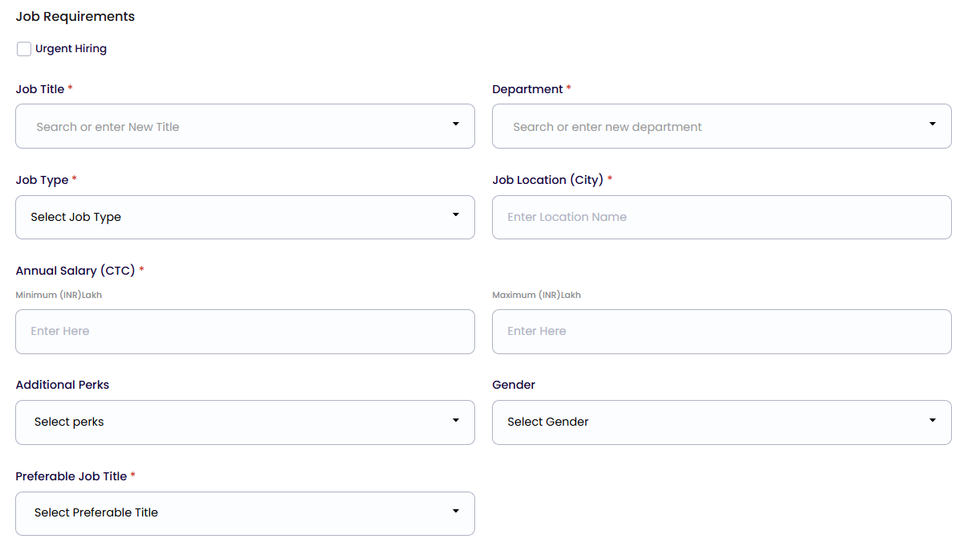Click the 'Annual Salary (CTC)' label
The height and width of the screenshot is (551, 980).
(x=75, y=271)
